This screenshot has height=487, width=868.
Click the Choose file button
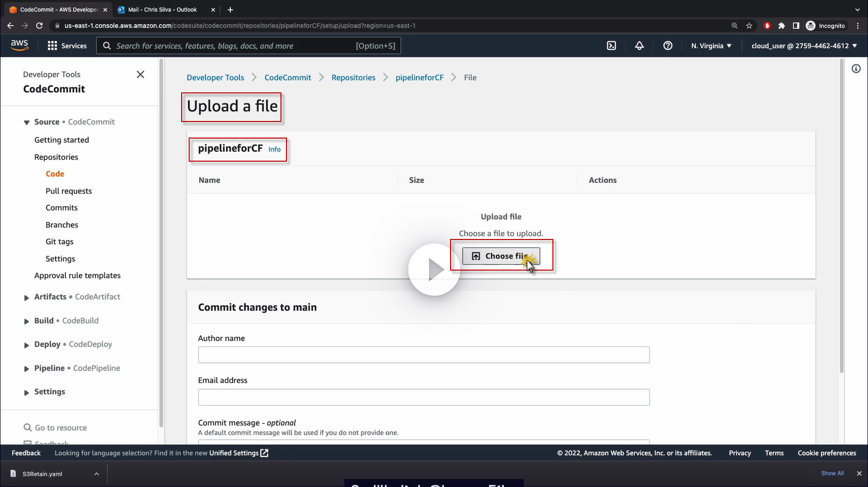click(501, 256)
